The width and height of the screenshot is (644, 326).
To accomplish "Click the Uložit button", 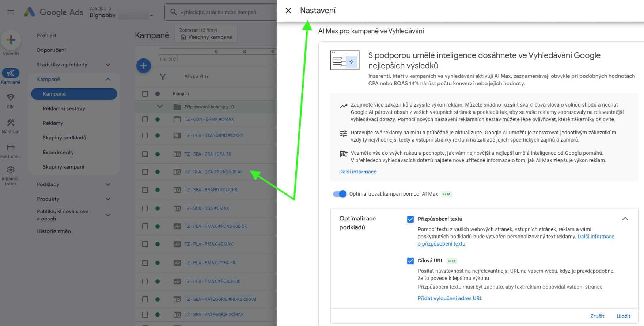I will point(623,316).
